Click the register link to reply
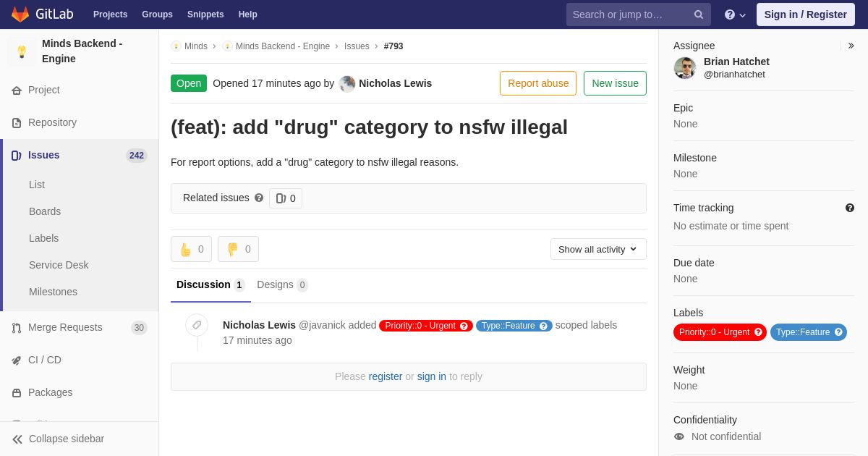This screenshot has width=868, height=456. (x=386, y=376)
